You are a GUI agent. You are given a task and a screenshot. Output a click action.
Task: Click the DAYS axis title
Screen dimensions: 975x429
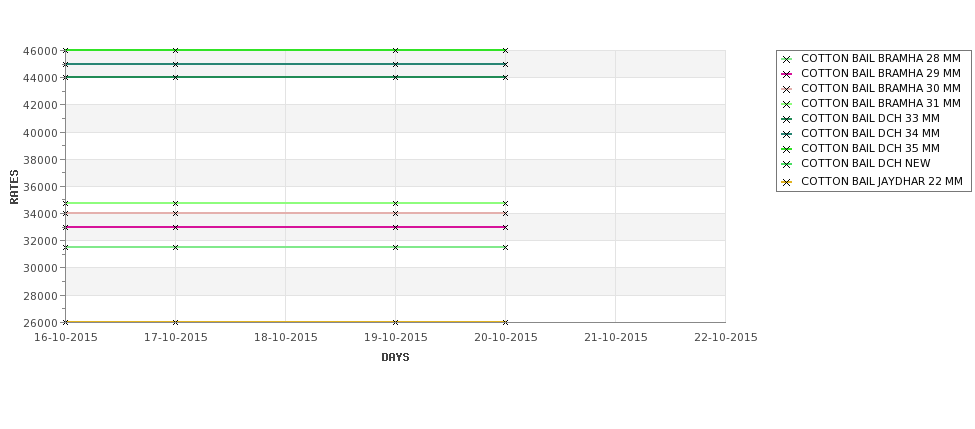point(395,357)
